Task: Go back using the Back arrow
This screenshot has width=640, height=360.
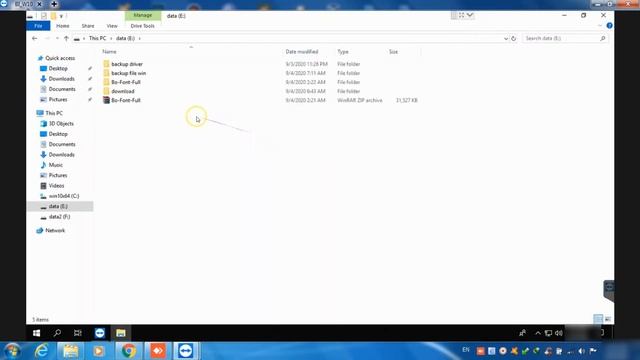Action: 35,38
